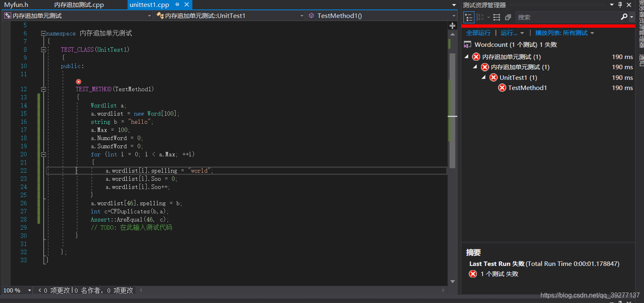Click the 0 项更改 changes indicator

pyautogui.click(x=57, y=290)
